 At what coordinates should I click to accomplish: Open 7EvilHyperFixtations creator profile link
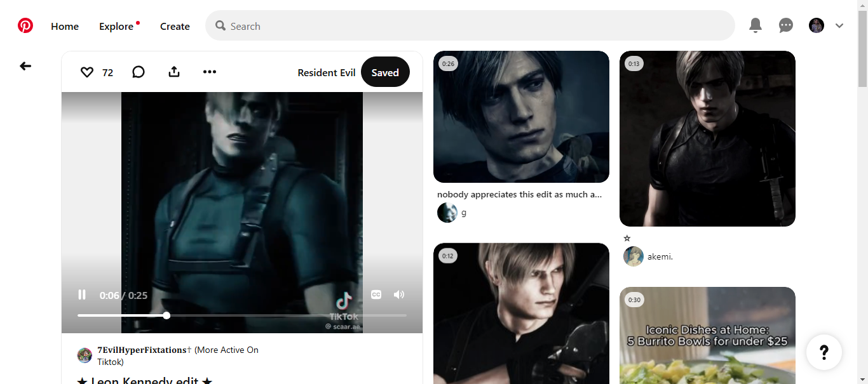click(x=178, y=356)
